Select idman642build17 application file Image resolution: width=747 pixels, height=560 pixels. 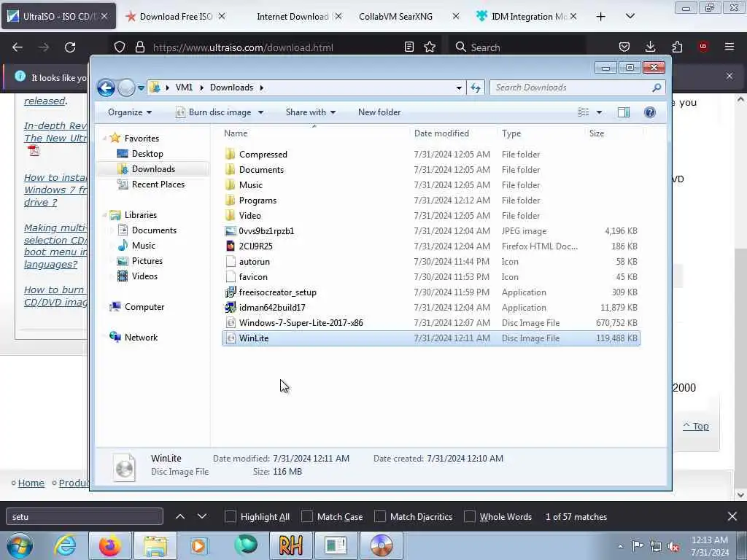coord(430,308)
